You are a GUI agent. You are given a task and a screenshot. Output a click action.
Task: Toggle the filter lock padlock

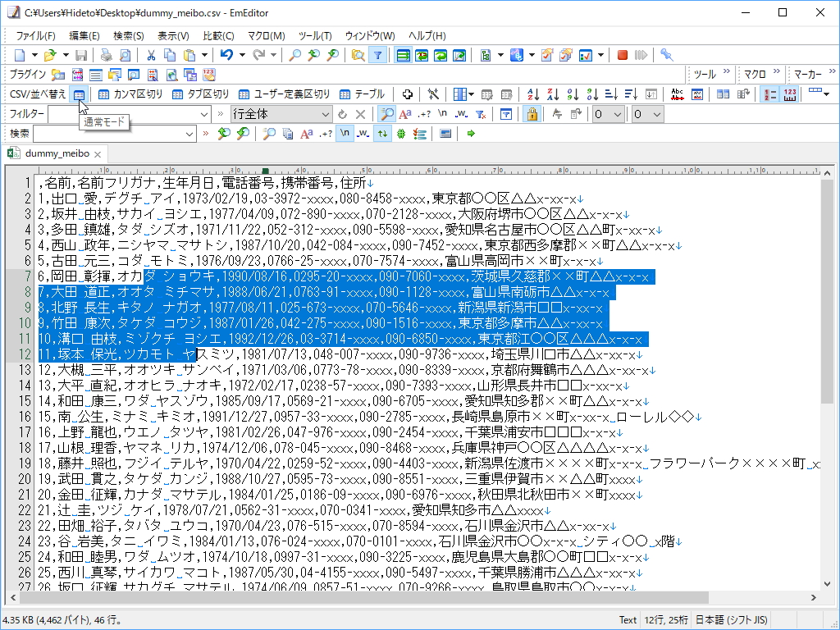coord(532,113)
